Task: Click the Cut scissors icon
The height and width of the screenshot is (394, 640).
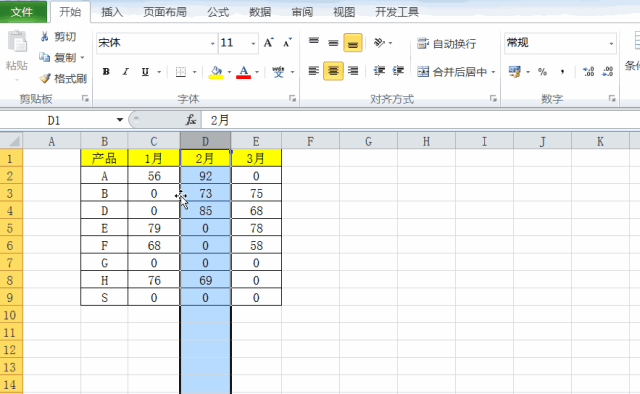Action: pos(44,37)
